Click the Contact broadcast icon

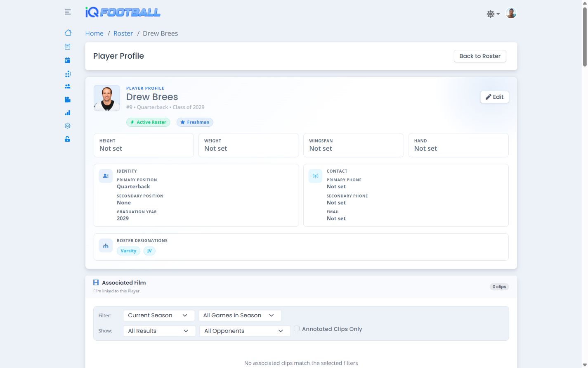315,176
